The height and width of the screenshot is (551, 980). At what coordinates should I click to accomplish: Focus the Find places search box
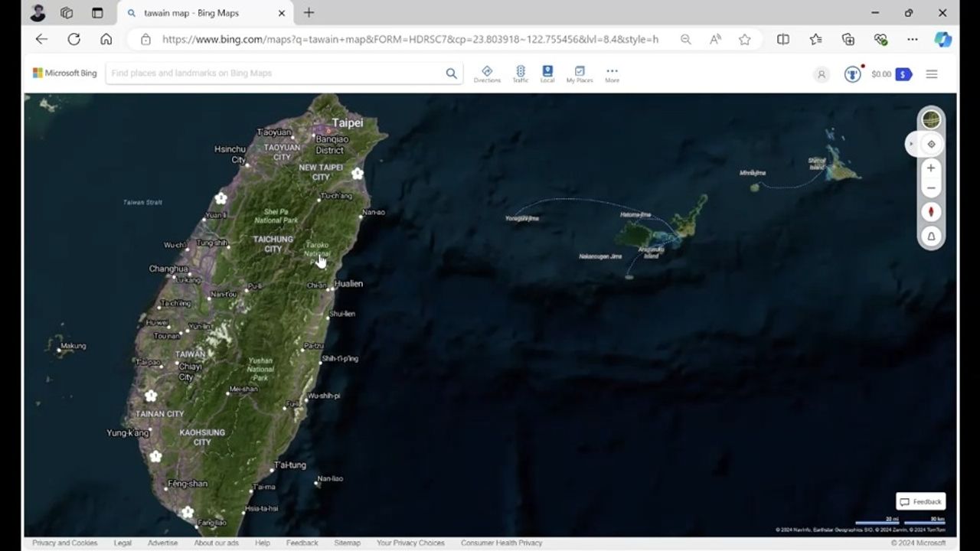click(x=276, y=73)
